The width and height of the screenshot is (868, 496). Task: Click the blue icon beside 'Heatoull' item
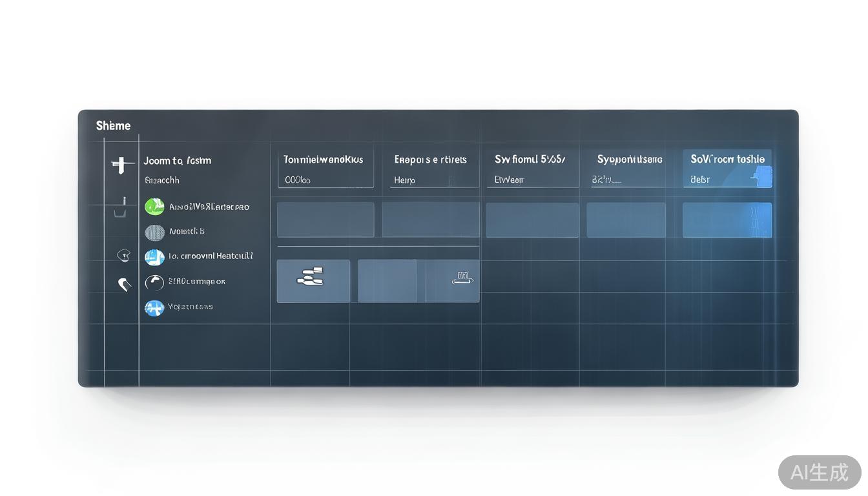154,257
